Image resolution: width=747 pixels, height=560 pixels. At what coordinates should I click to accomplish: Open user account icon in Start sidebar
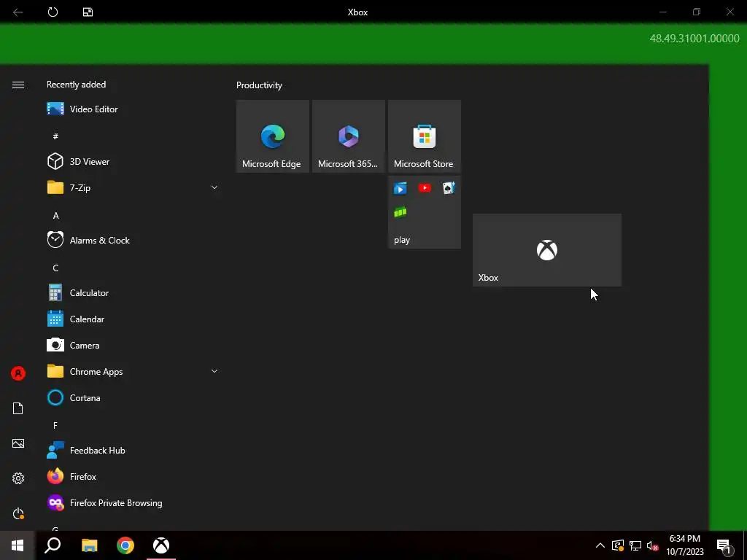(x=18, y=373)
